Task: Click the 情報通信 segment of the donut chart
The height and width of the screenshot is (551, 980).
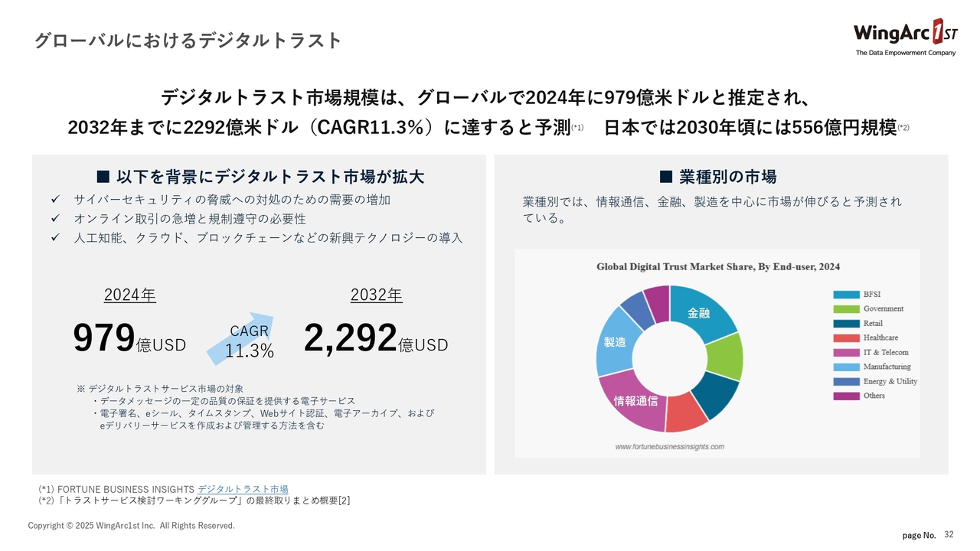Action: (634, 399)
